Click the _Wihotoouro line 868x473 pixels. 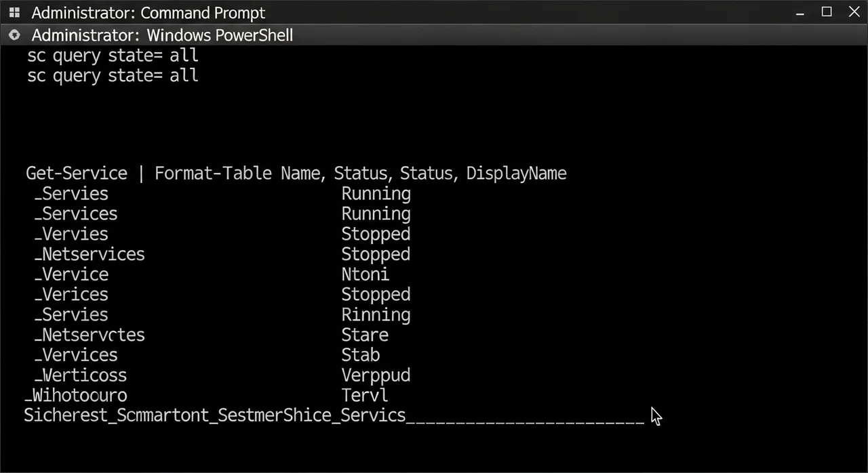pyautogui.click(x=75, y=396)
